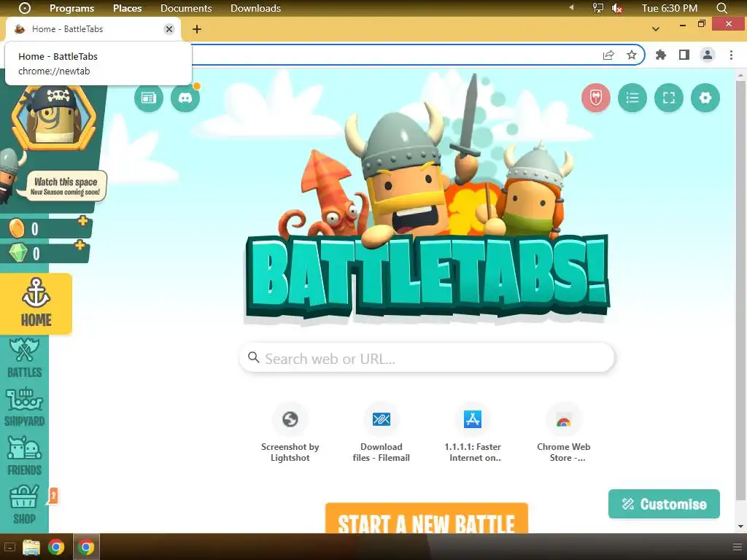
Task: Open the Discord community button
Action: click(185, 98)
